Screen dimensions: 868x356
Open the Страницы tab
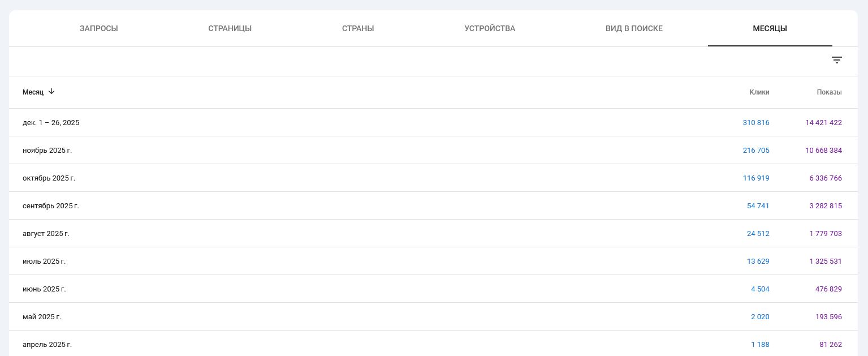point(230,28)
